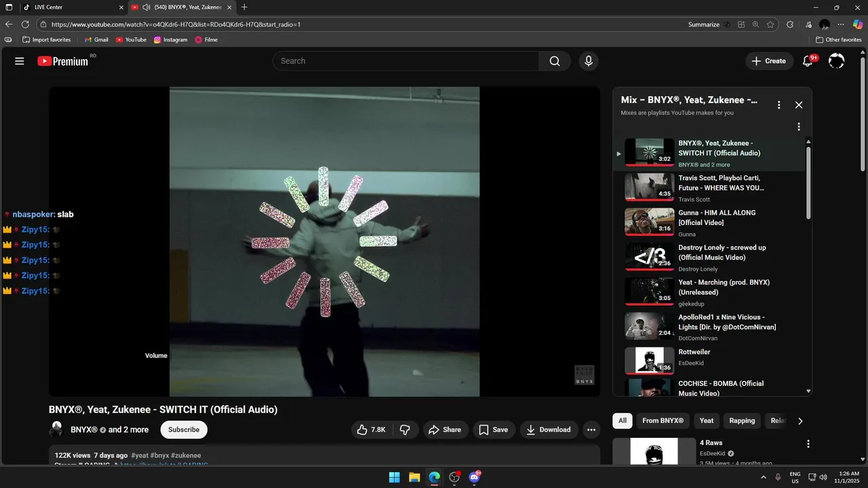Dislike the video with thumbs down
Viewport: 868px width, 488px height.
[x=405, y=430]
